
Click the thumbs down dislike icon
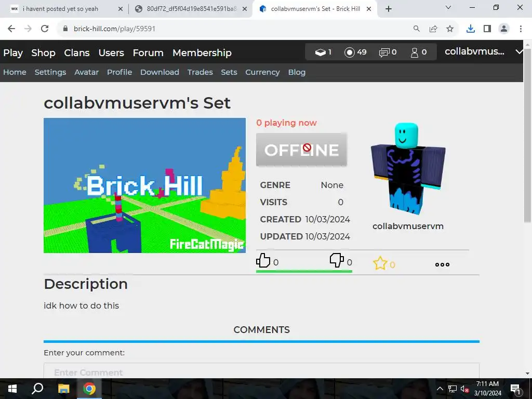coord(337,261)
